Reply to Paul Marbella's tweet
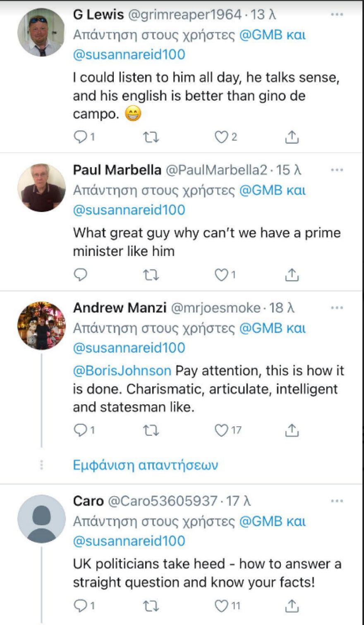 tap(80, 275)
